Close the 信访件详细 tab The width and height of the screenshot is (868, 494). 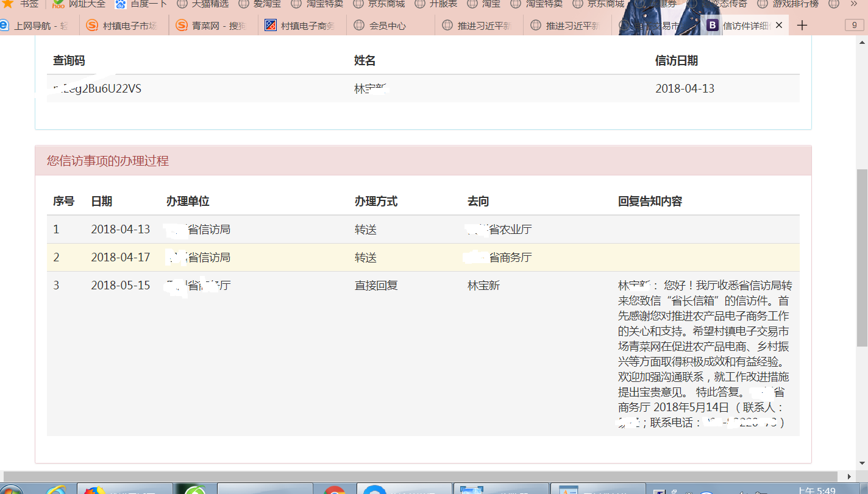pyautogui.click(x=778, y=26)
